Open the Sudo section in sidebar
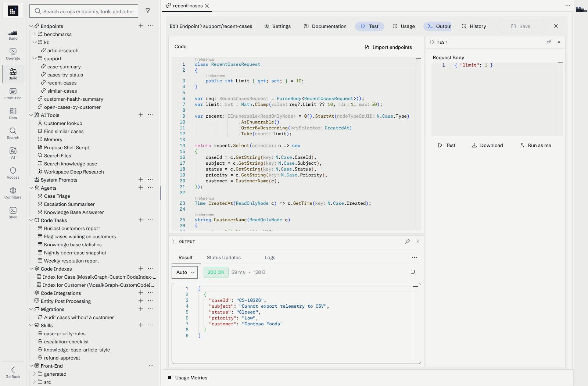This screenshot has height=386, width=588. (x=13, y=35)
